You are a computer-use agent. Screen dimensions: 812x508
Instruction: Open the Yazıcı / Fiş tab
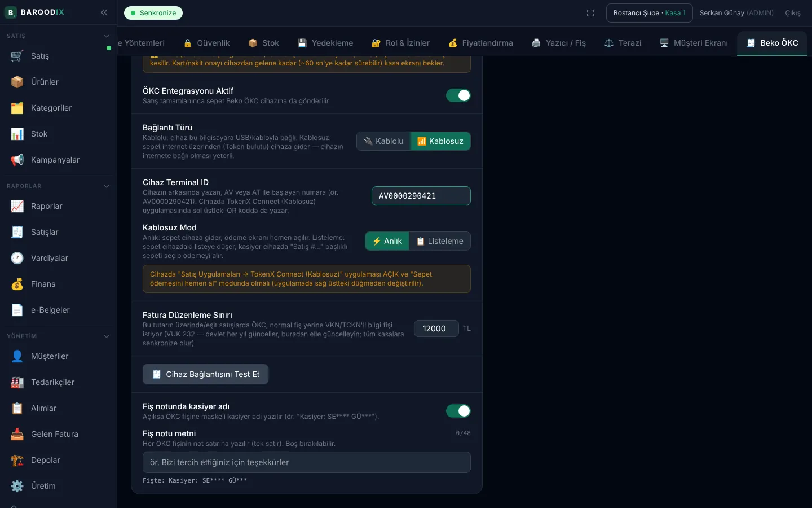click(x=559, y=43)
